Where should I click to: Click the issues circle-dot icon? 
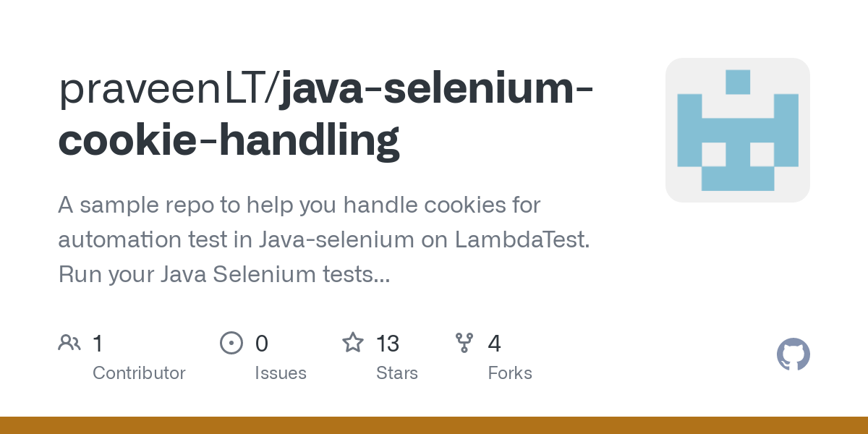point(231,342)
